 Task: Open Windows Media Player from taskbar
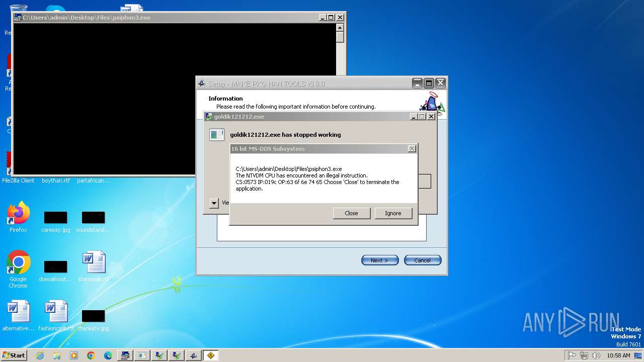(x=74, y=355)
